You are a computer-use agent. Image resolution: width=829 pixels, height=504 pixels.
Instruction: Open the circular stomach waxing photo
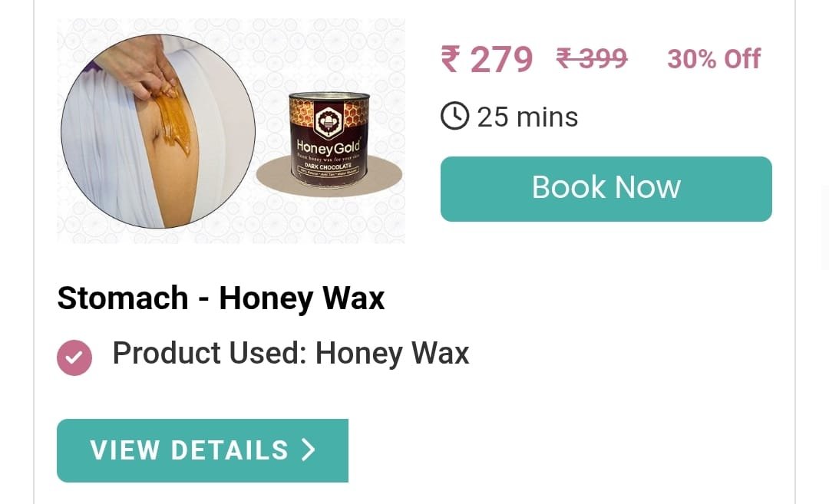[158, 131]
